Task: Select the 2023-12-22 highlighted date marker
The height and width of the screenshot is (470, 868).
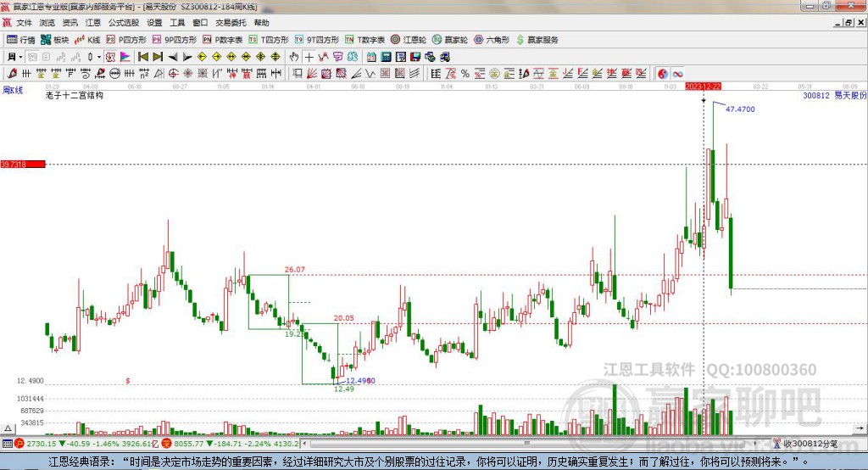Action: click(703, 87)
